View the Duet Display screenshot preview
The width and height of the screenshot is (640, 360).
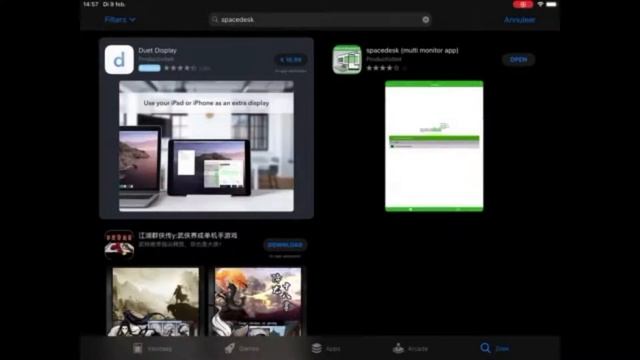coord(206,146)
